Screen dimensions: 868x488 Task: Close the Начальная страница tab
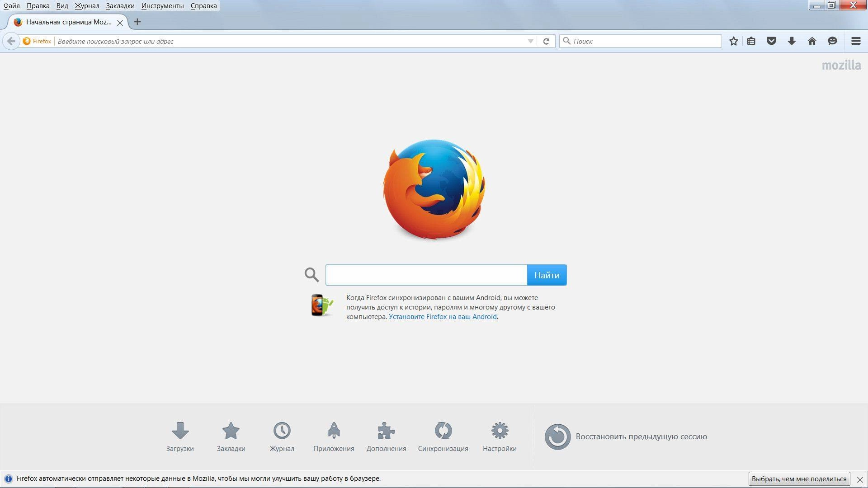[x=120, y=23]
